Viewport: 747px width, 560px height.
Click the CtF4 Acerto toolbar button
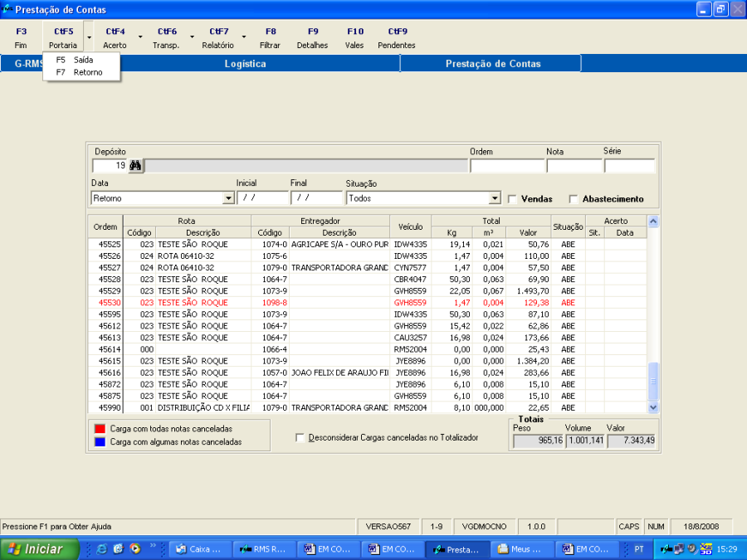click(x=115, y=37)
